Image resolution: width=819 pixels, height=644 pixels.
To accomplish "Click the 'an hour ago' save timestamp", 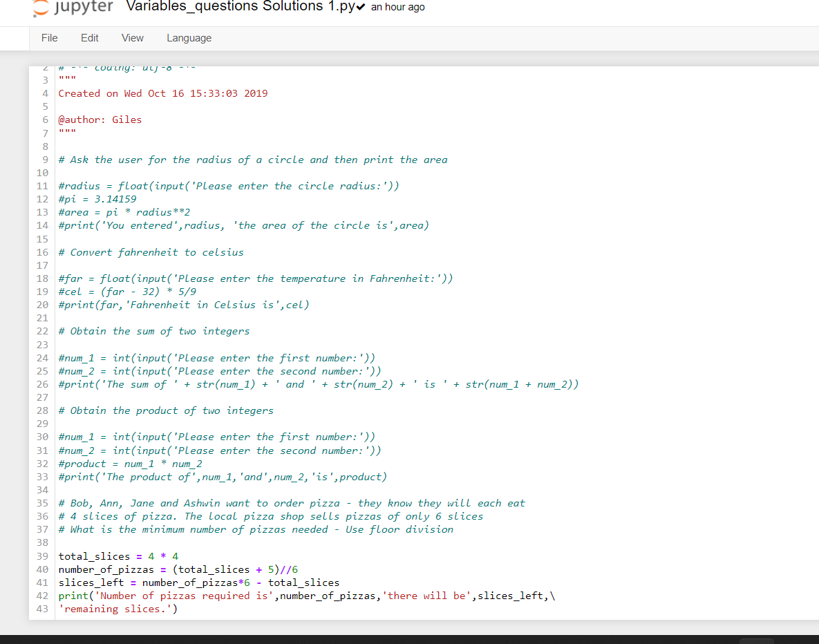I will tap(397, 8).
